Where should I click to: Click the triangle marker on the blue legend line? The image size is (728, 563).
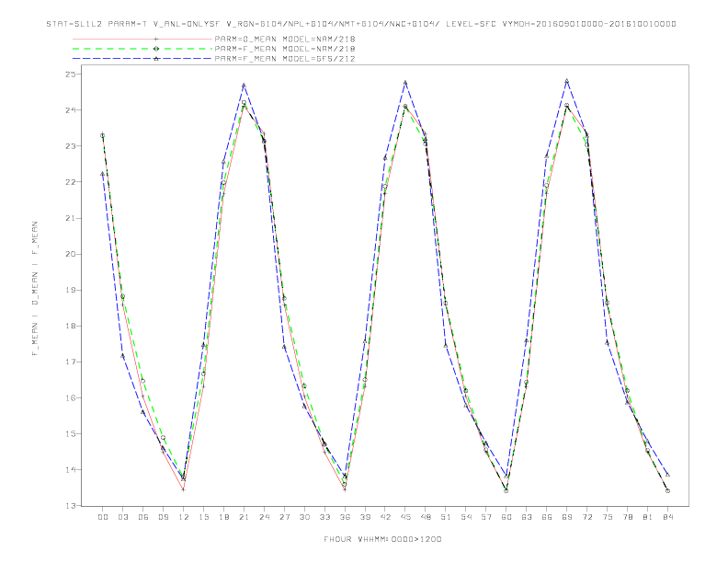tap(156, 59)
